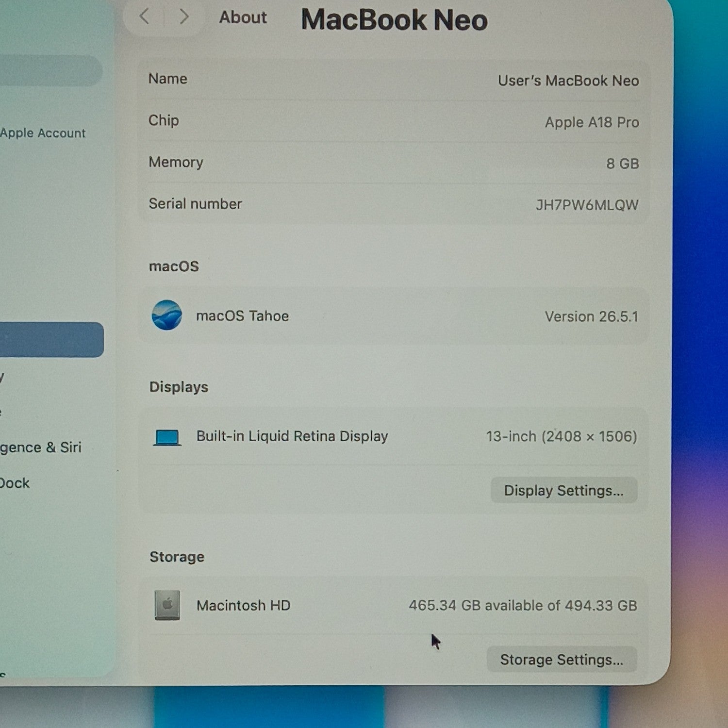The height and width of the screenshot is (728, 728).
Task: Click the Name row value
Action: 568,81
